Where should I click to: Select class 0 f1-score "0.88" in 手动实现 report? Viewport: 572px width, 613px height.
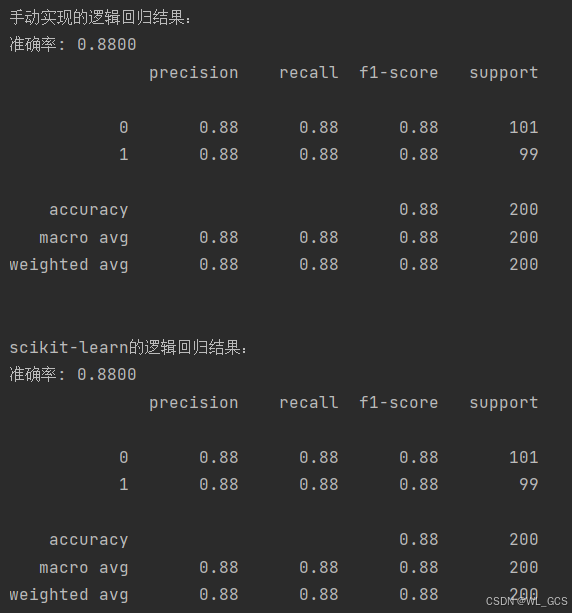[419, 127]
